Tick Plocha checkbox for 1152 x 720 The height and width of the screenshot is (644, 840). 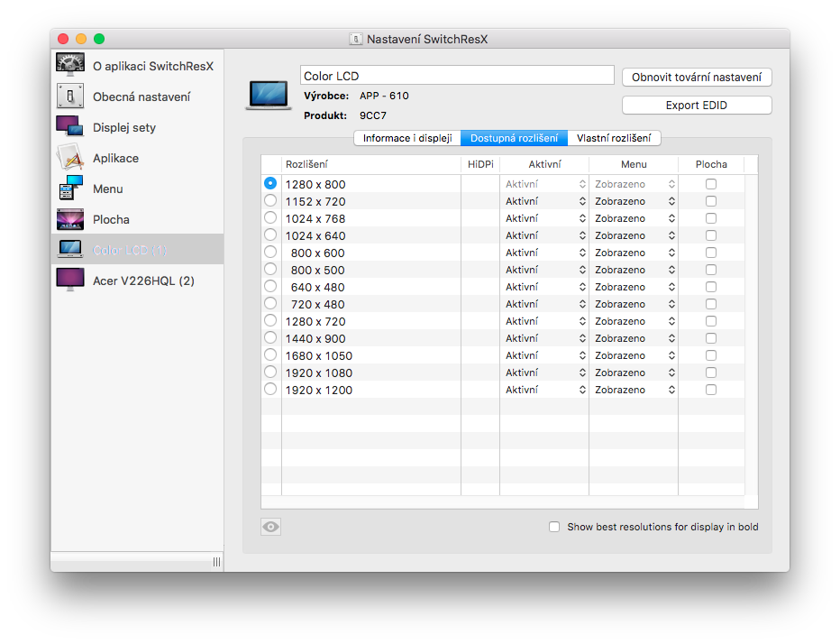(x=711, y=201)
